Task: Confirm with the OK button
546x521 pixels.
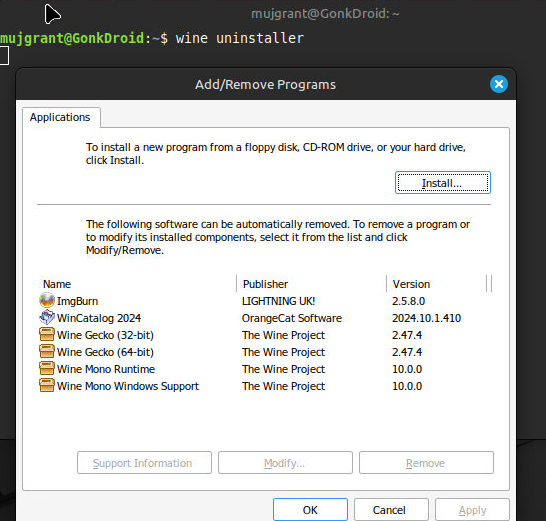Action: tap(310, 510)
